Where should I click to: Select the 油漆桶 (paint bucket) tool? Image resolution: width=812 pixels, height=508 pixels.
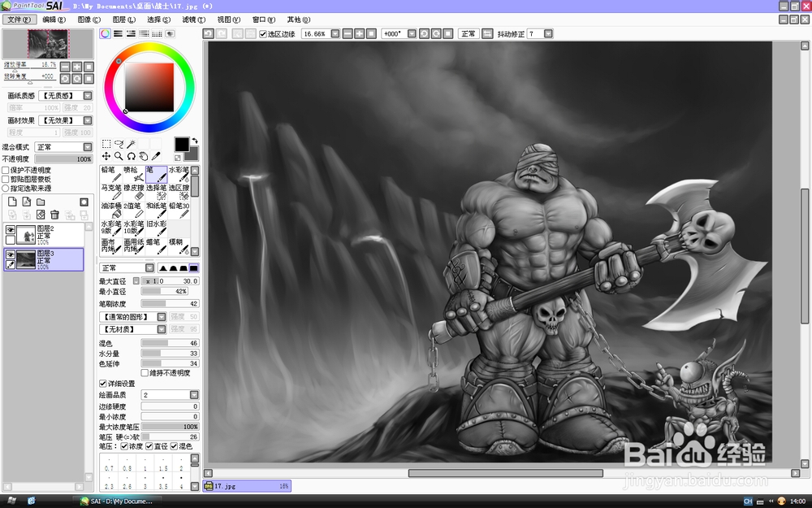110,211
